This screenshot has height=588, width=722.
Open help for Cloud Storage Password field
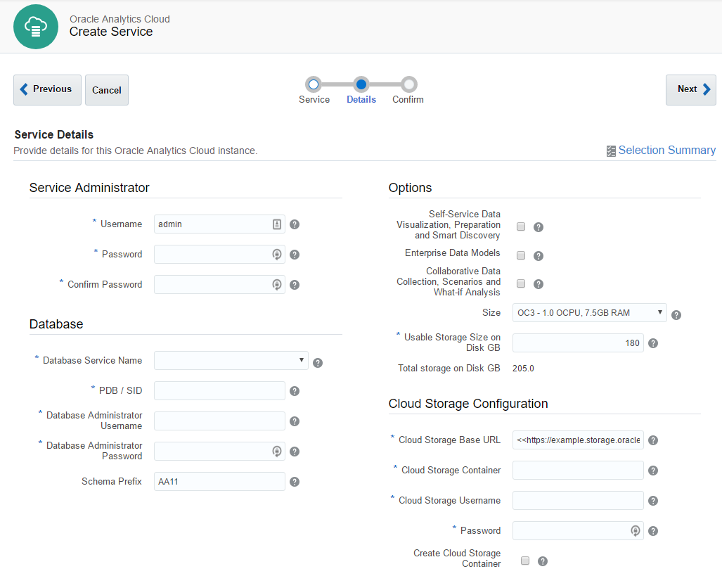653,531
